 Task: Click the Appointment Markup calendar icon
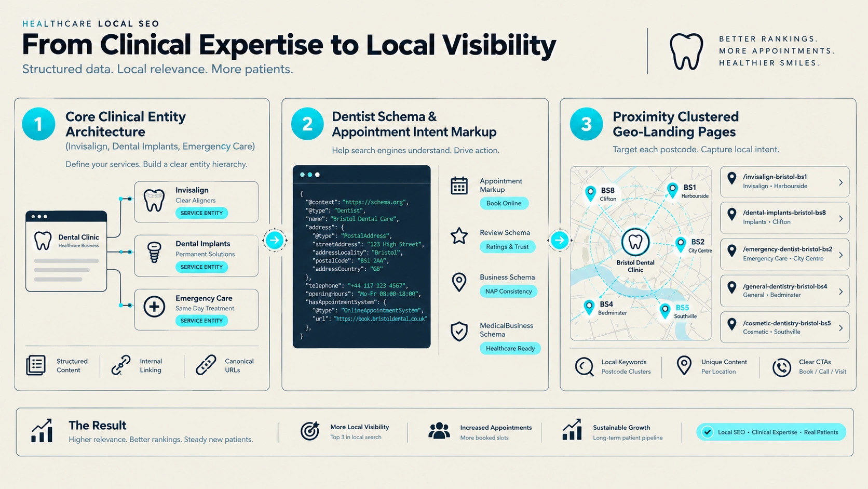459,186
